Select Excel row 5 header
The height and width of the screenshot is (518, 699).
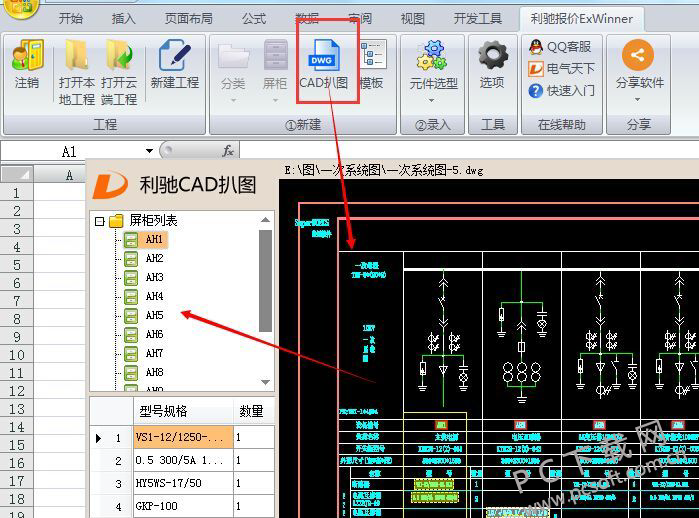[x=16, y=265]
